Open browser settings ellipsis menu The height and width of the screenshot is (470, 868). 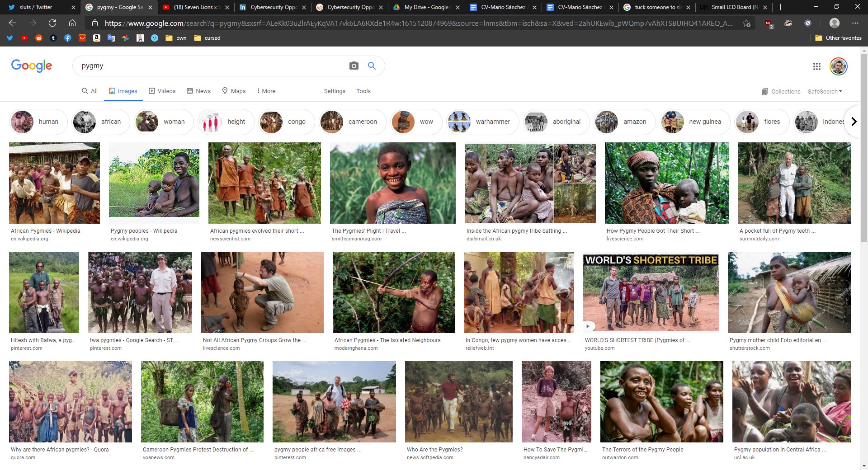pos(855,23)
